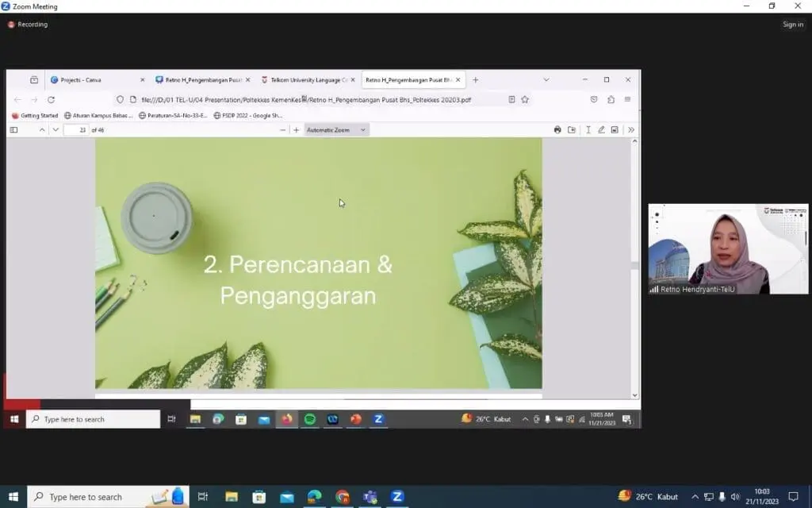Image resolution: width=812 pixels, height=508 pixels.
Task: Open the Automatic Zoom dropdown
Action: click(x=336, y=130)
